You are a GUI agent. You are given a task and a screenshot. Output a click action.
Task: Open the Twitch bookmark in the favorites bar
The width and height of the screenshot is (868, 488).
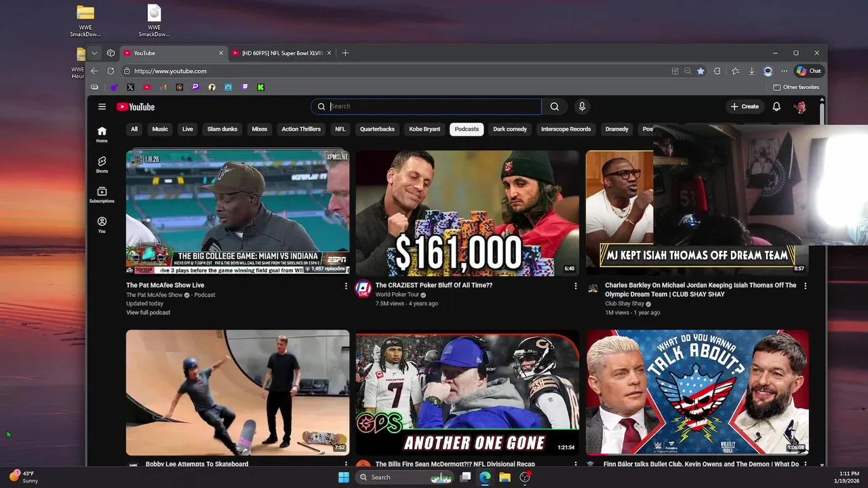(244, 87)
